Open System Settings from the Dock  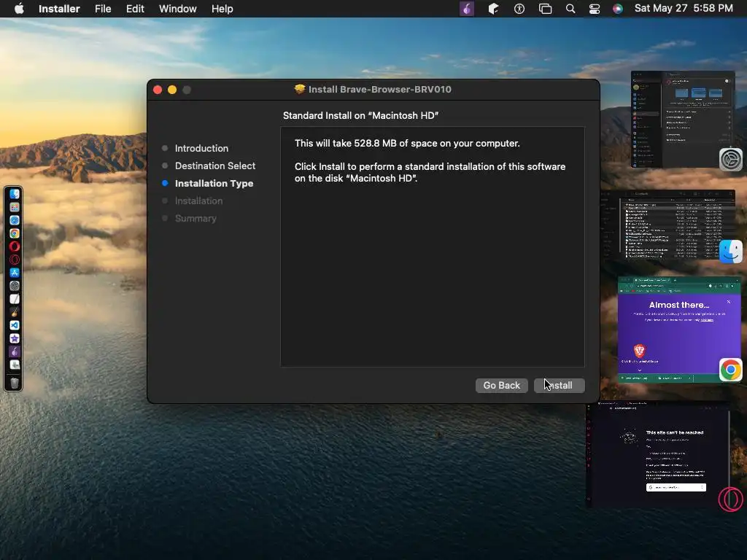15,286
